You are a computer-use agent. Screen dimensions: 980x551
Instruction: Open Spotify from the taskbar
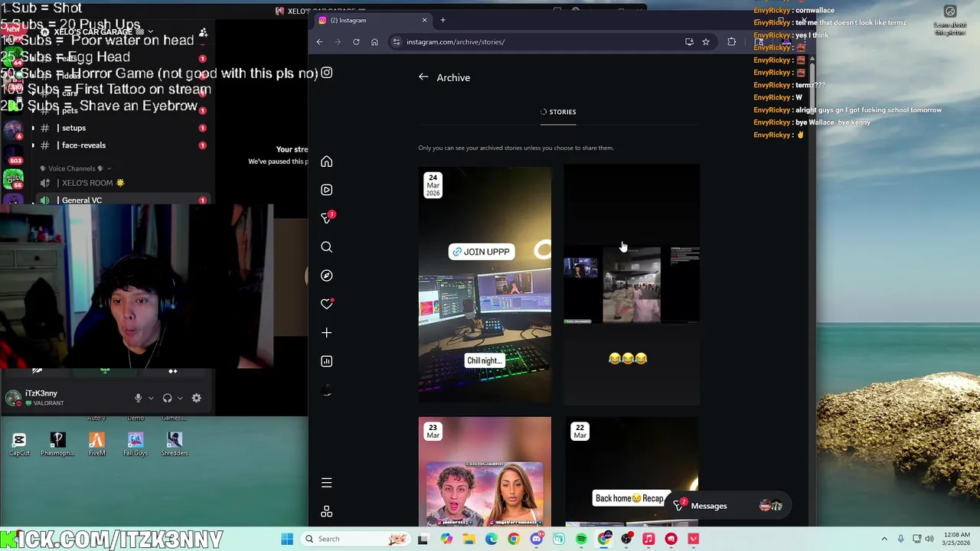pos(581,539)
